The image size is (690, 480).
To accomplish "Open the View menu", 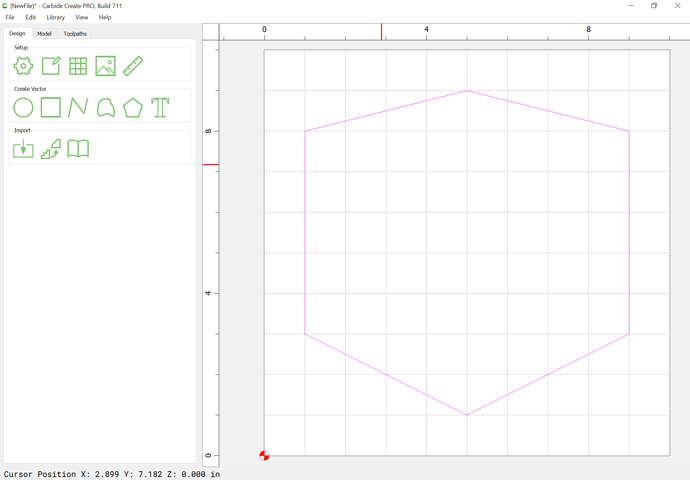I will pos(81,17).
